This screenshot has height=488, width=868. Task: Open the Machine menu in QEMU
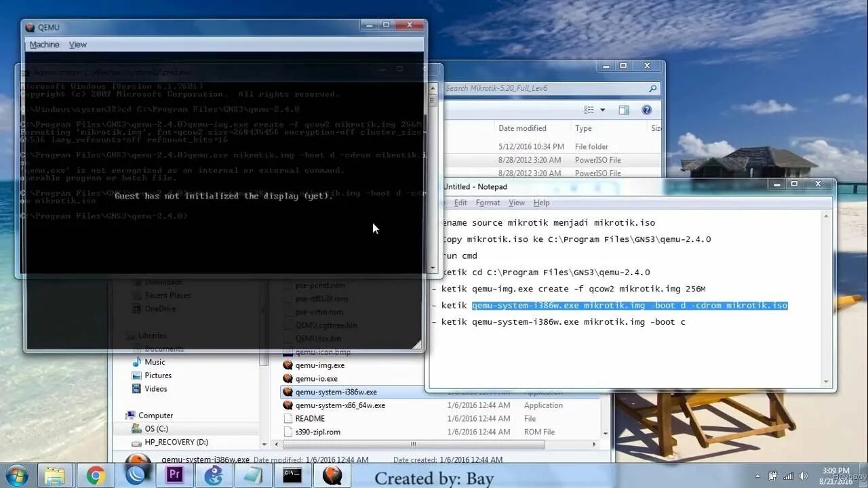[x=44, y=45]
